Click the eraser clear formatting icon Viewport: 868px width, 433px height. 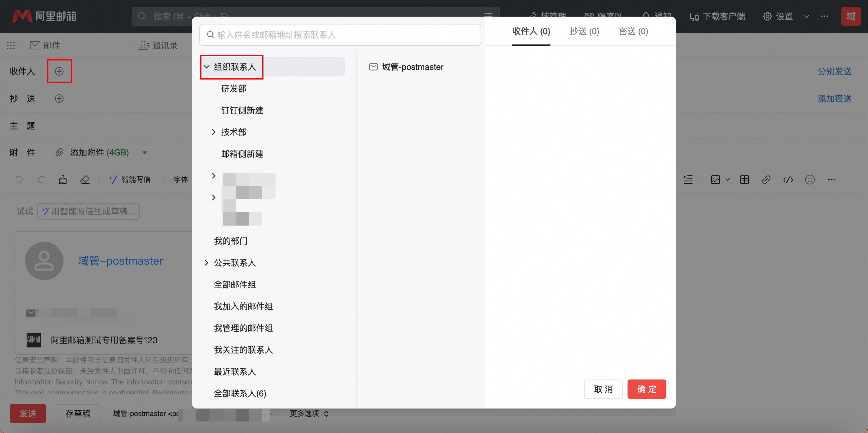(85, 180)
